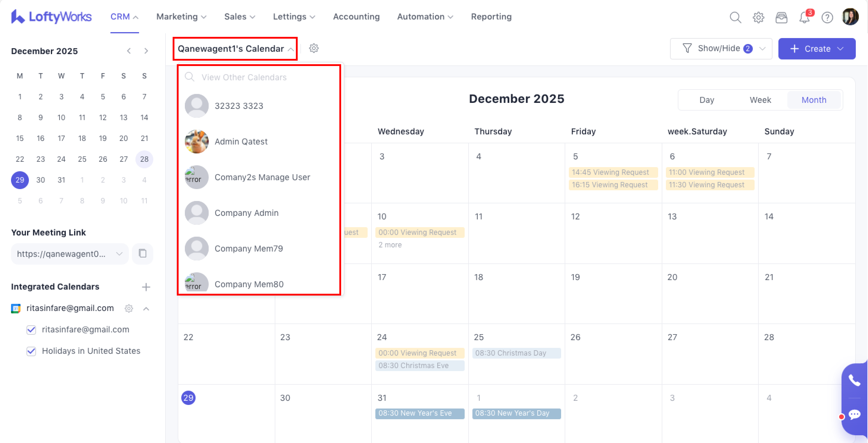Select Admin Qatest from the calendar list
868x443 pixels.
[x=241, y=142]
